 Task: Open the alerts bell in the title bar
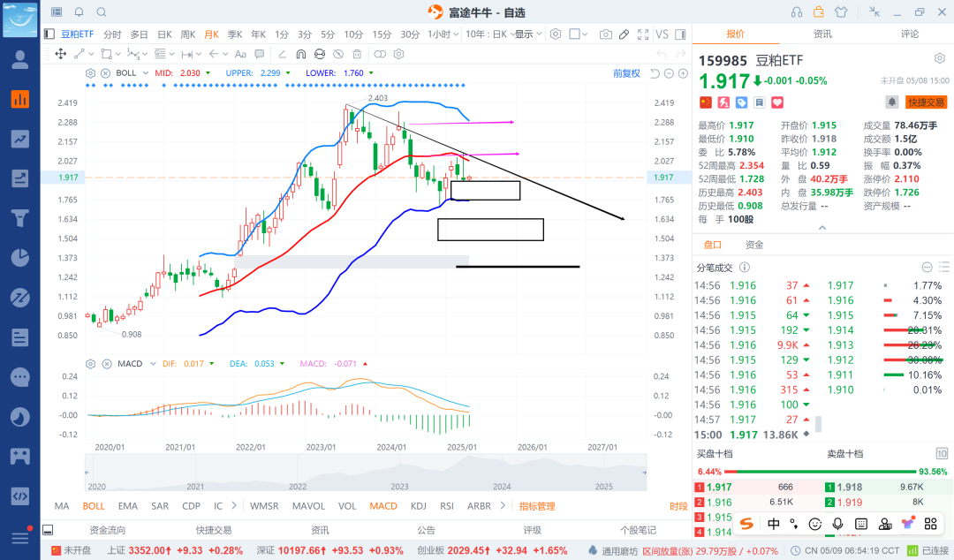(x=79, y=12)
